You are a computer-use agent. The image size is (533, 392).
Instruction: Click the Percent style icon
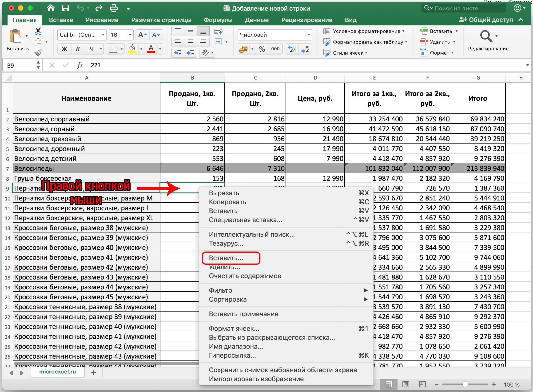[262, 49]
